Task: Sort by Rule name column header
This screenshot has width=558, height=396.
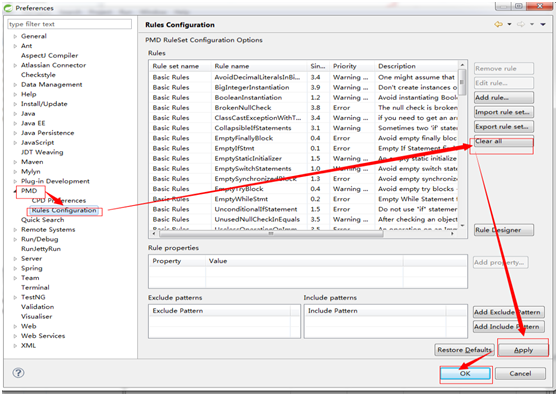Action: click(259, 66)
